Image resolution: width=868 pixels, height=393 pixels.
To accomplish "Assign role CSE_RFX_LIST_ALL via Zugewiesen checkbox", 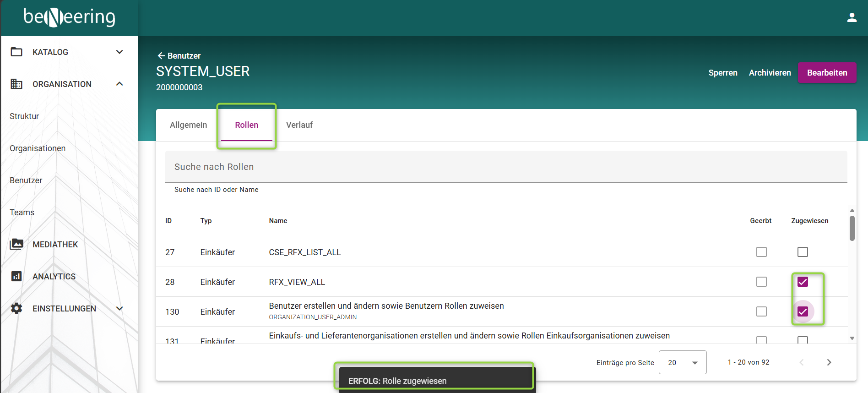I will 803,252.
